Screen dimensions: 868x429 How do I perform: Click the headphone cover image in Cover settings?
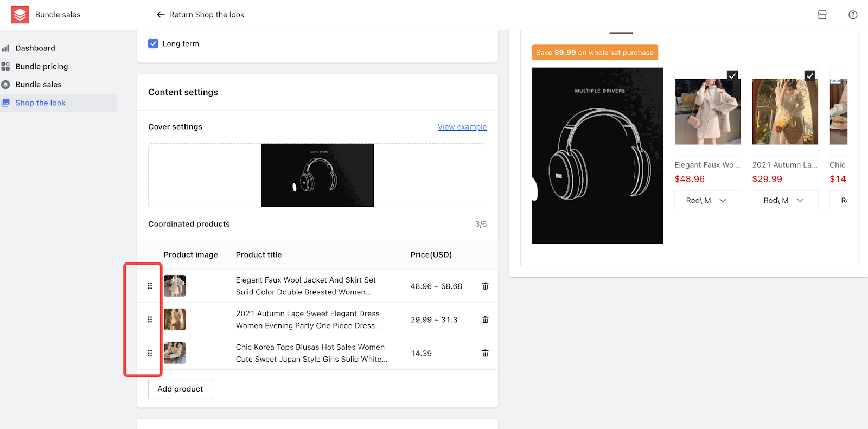pyautogui.click(x=317, y=175)
